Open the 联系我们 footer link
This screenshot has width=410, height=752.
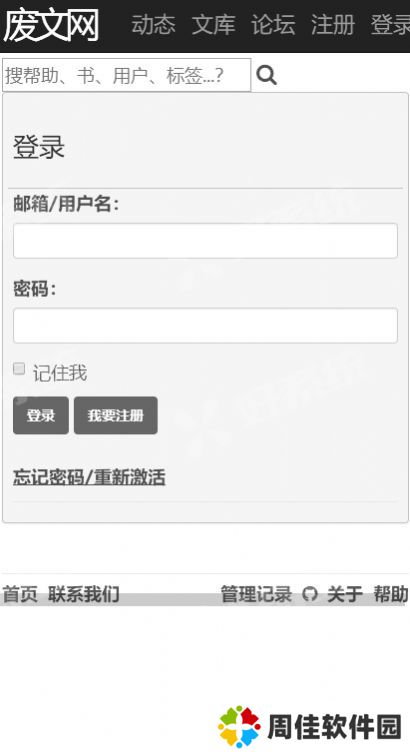tap(83, 595)
